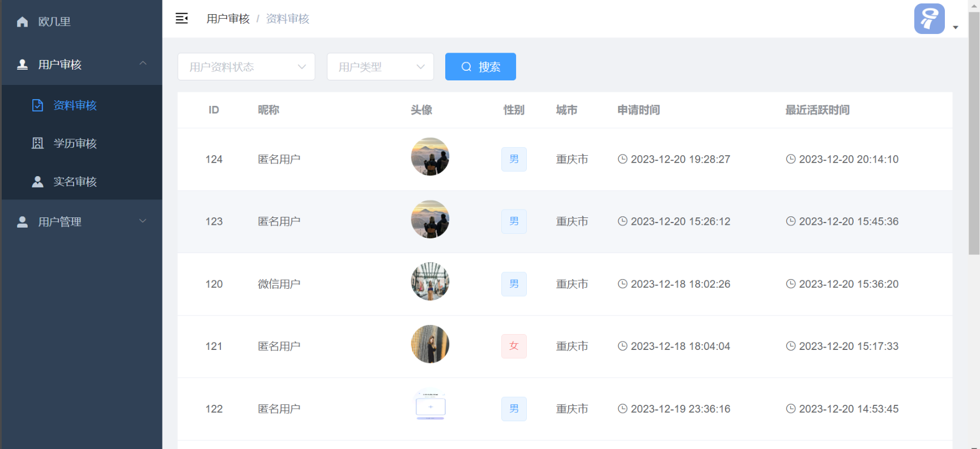Click clock icon beside 2023-12-19 23:36:16
Image resolution: width=980 pixels, height=449 pixels.
(623, 408)
